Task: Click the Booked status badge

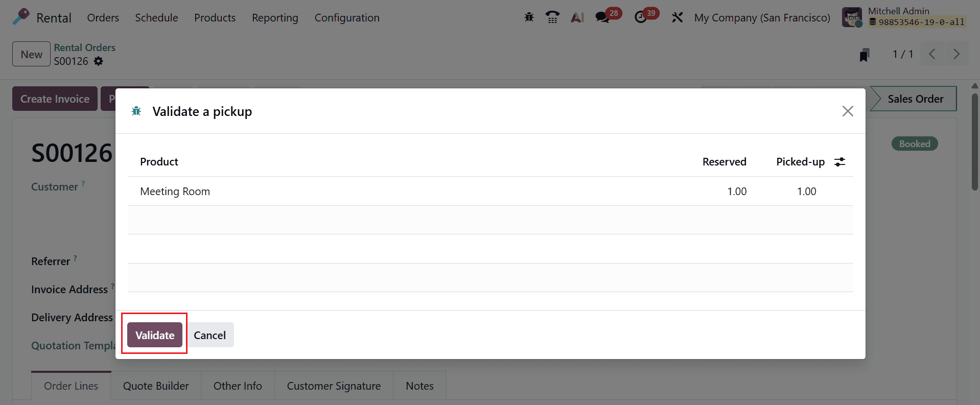Action: 915,144
